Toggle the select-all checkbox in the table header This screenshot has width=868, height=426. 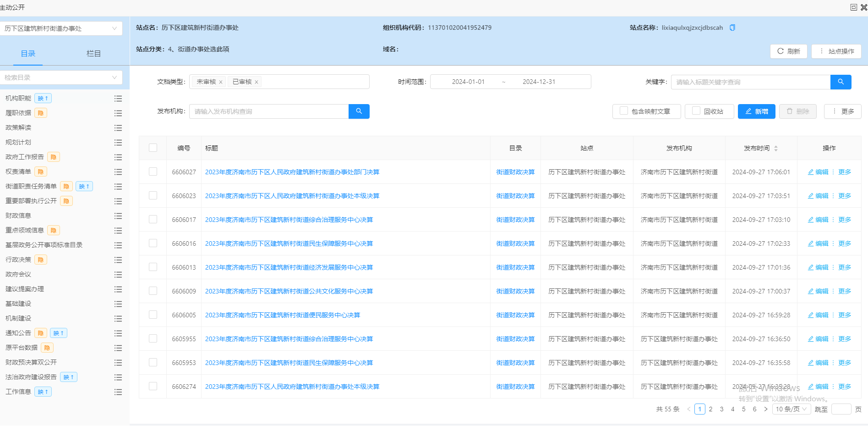153,148
